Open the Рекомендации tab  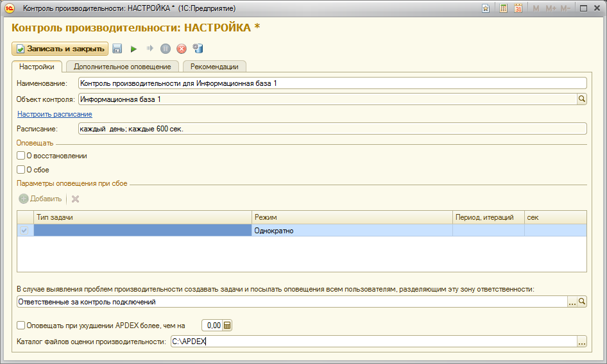[214, 67]
